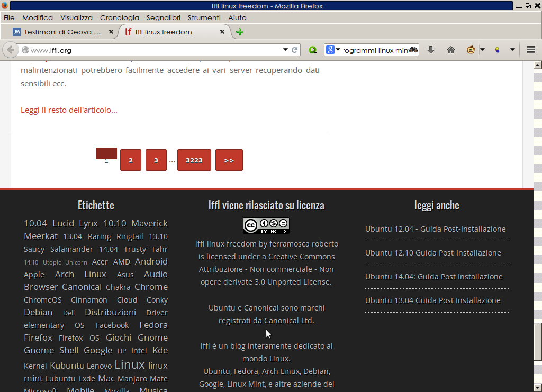Open the Visualizza menu
The width and height of the screenshot is (542, 392).
pos(76,17)
